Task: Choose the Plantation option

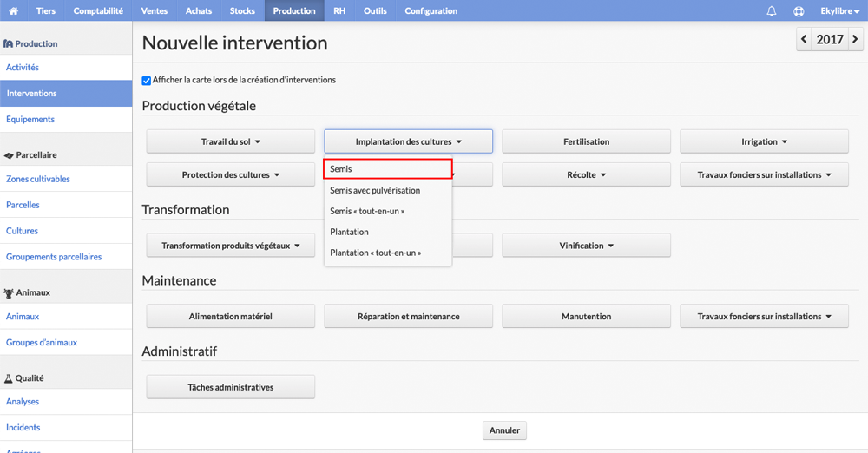Action: pyautogui.click(x=388, y=232)
